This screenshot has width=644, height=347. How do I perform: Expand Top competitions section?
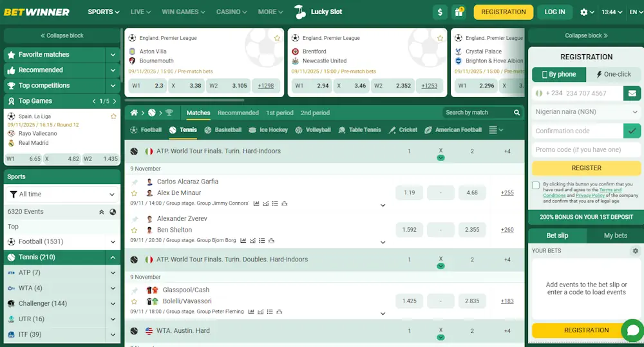pyautogui.click(x=113, y=86)
